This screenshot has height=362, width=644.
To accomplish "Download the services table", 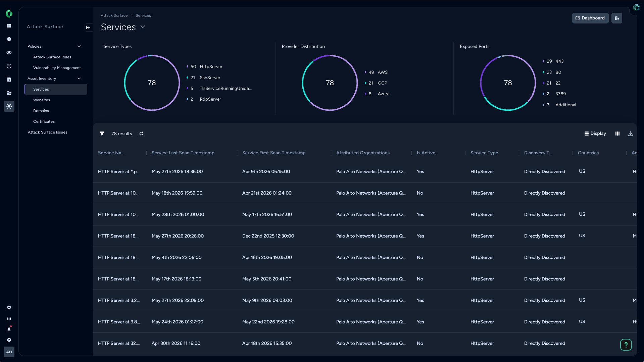I will [630, 134].
